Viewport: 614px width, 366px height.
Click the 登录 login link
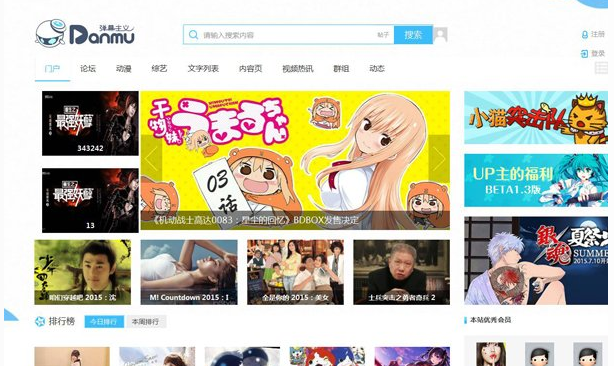click(x=598, y=54)
